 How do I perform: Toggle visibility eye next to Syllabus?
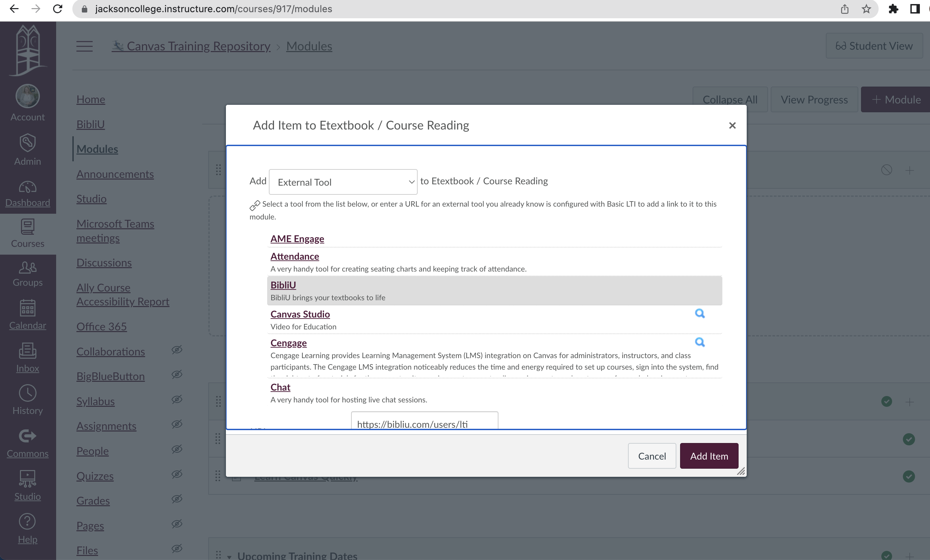point(177,399)
